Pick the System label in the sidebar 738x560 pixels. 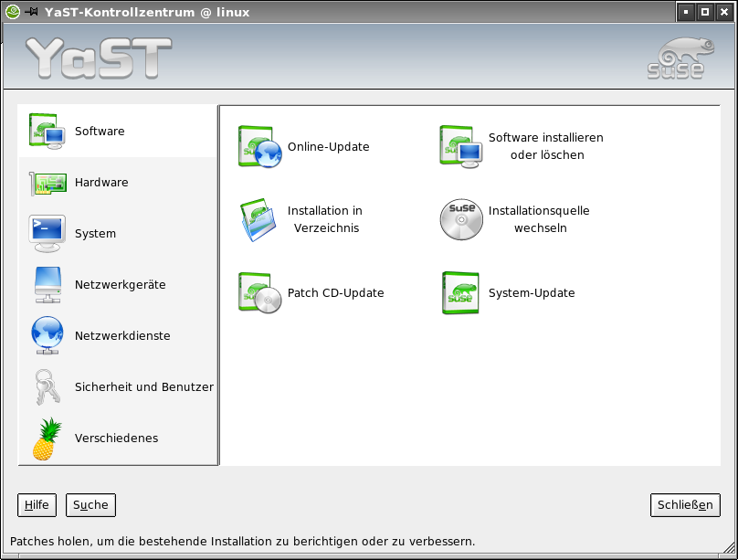click(96, 234)
